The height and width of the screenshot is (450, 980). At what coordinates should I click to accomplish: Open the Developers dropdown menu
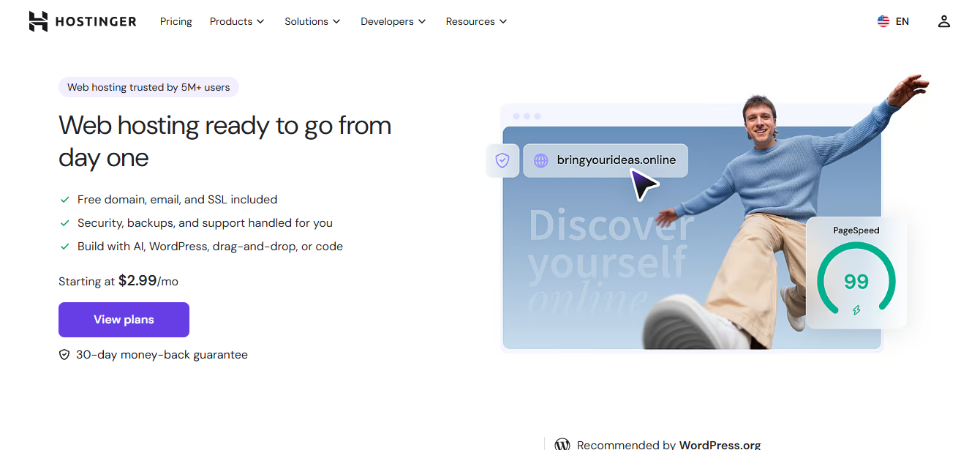(x=393, y=21)
